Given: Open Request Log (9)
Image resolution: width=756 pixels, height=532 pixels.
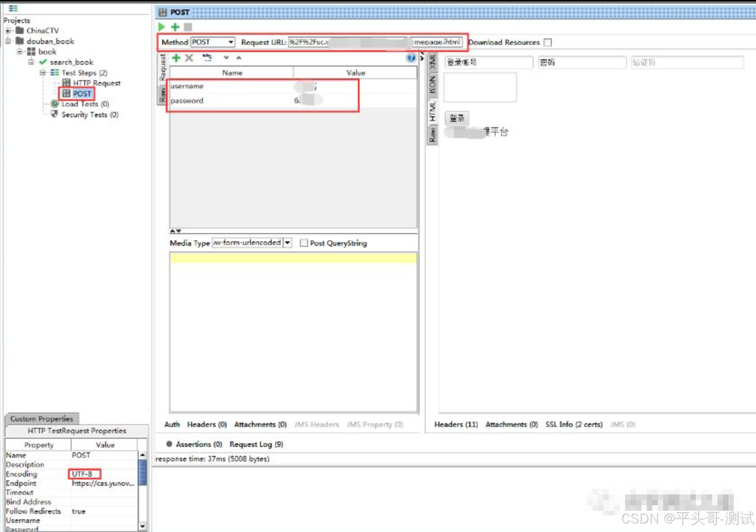Looking at the screenshot, I should click(256, 444).
